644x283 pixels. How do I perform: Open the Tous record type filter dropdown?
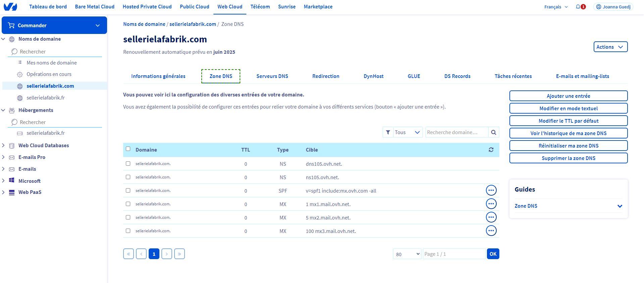coord(407,132)
